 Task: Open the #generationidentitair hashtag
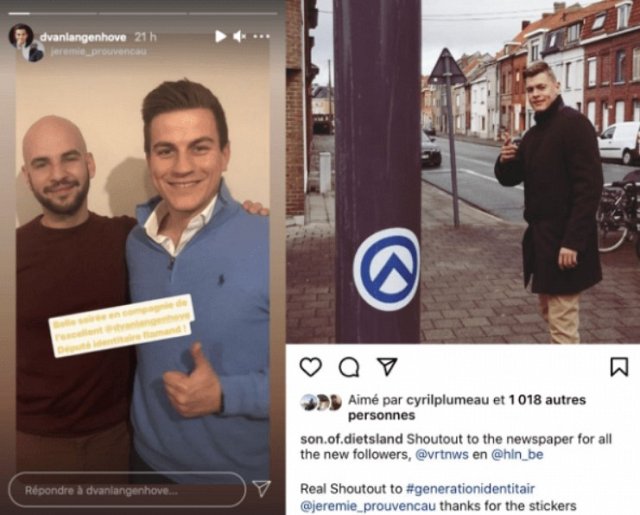click(x=470, y=488)
